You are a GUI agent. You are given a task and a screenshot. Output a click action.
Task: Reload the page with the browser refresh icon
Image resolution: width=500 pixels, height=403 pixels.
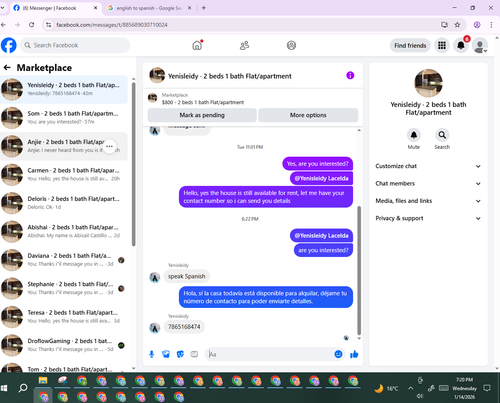point(31,25)
